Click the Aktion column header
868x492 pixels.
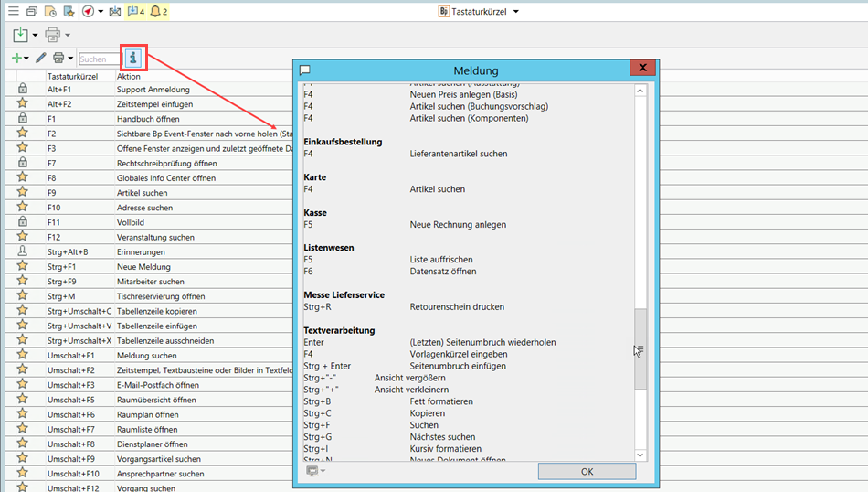coord(129,76)
